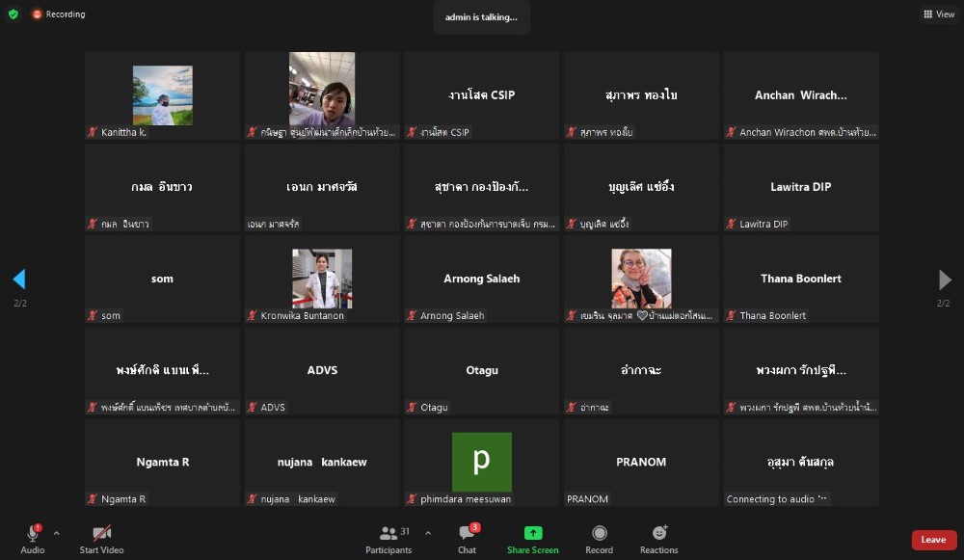
Task: Turn on camera with Start Video
Action: click(101, 538)
